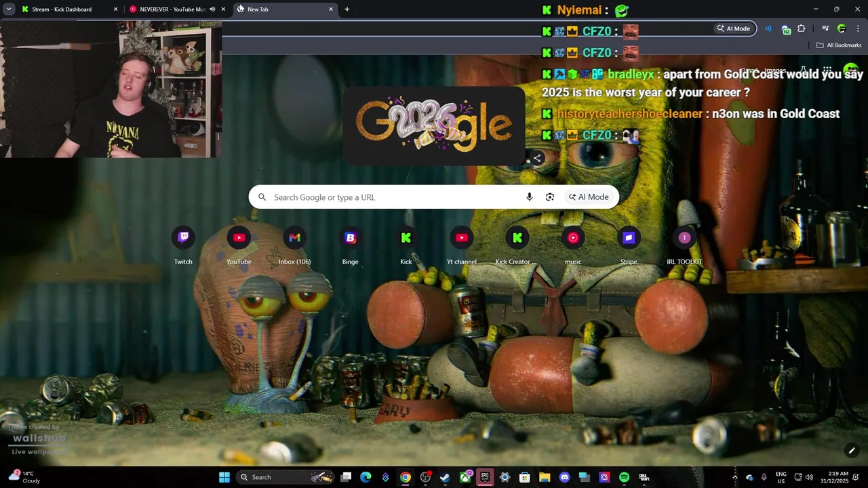Open the Chrome Extensions puzzle menu
Viewport: 868px width, 488px height.
coord(802,28)
